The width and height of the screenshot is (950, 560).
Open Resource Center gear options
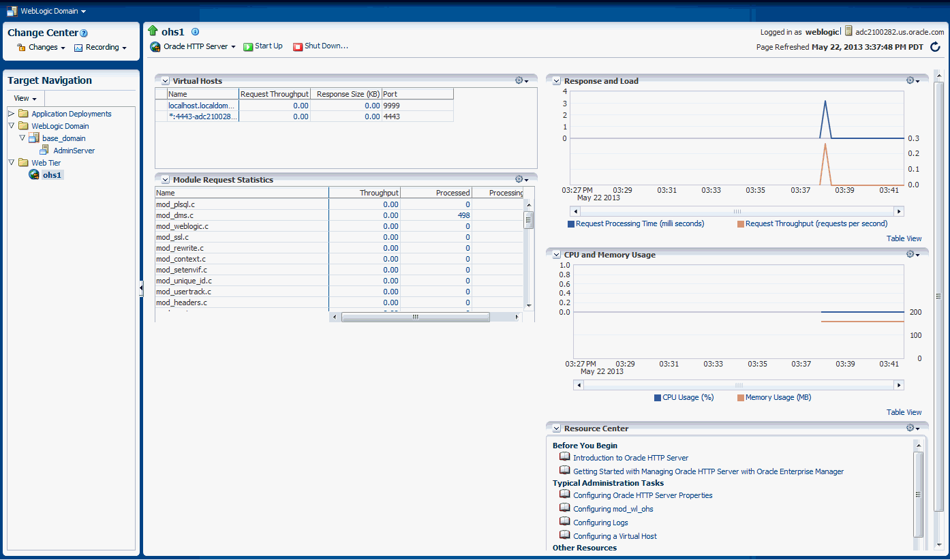tap(913, 428)
